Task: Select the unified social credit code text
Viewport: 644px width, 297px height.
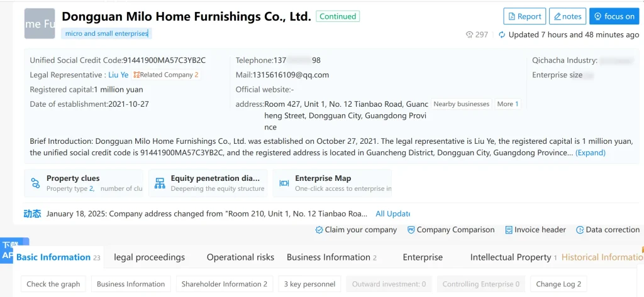Action: click(x=164, y=60)
